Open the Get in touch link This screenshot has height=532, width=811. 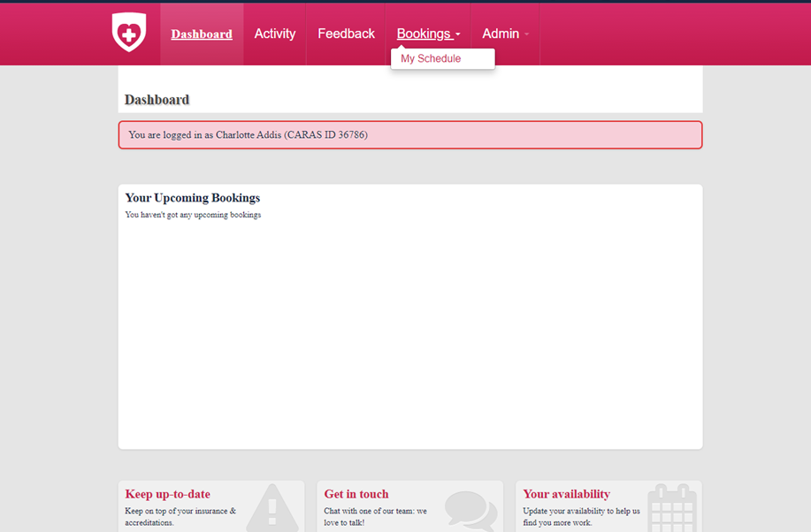click(x=356, y=494)
